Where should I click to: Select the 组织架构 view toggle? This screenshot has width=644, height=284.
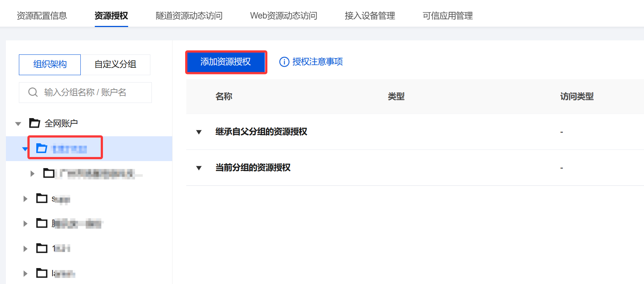click(50, 64)
